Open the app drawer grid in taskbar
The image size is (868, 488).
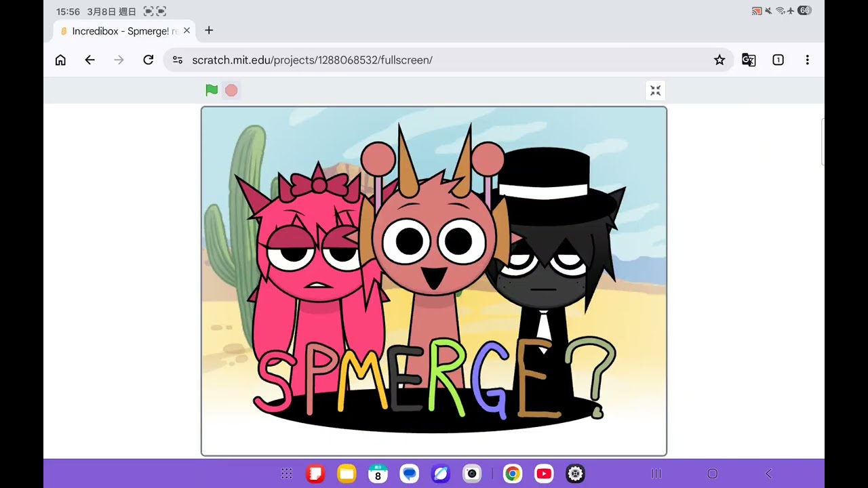point(287,474)
